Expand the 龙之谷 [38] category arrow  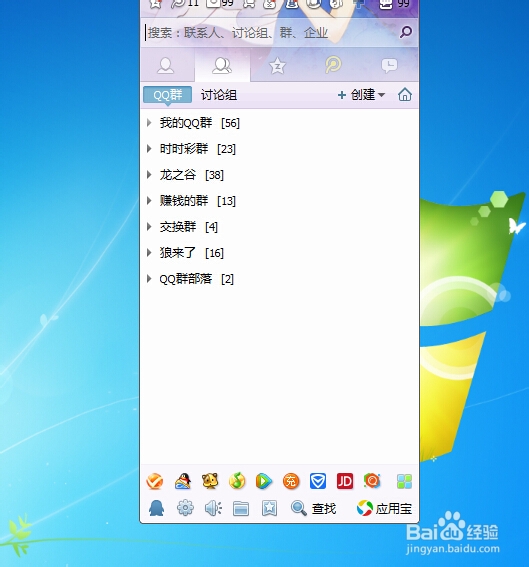pyautogui.click(x=149, y=175)
